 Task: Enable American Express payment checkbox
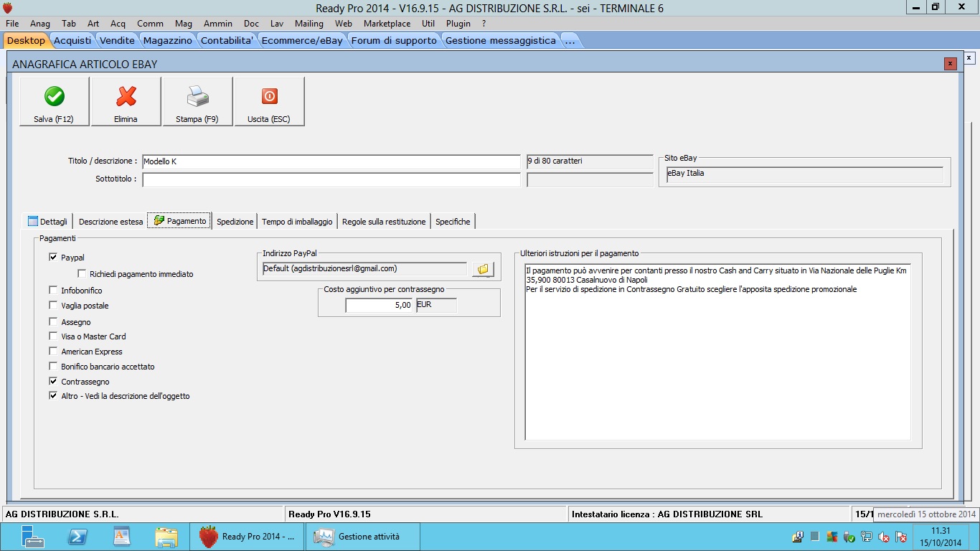click(x=53, y=352)
